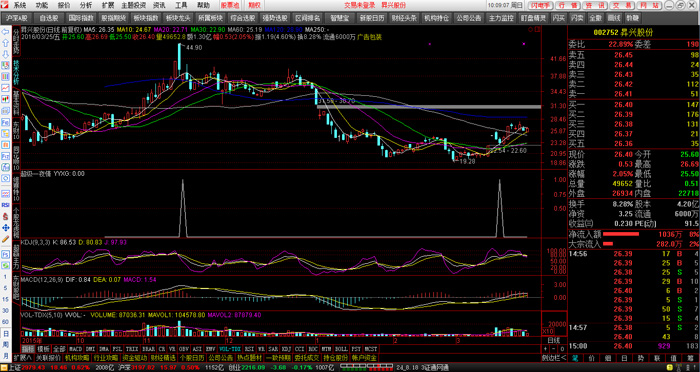Select the MACD indicator tab

[x=76, y=349]
